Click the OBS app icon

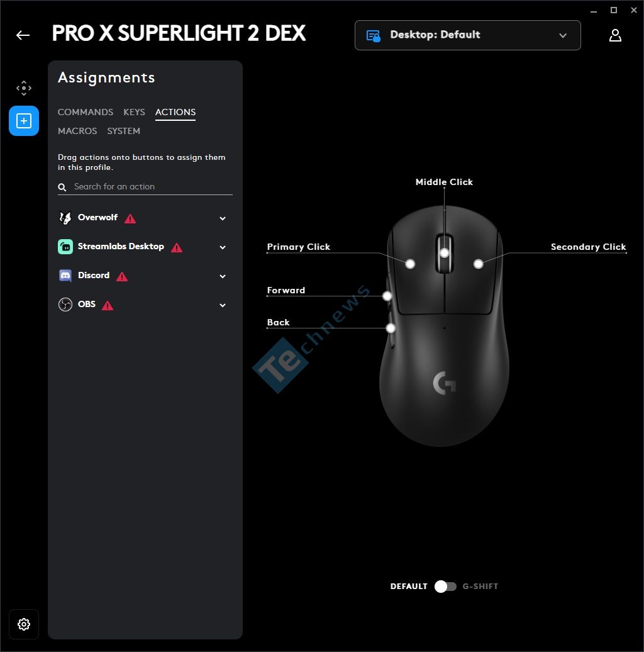65,305
